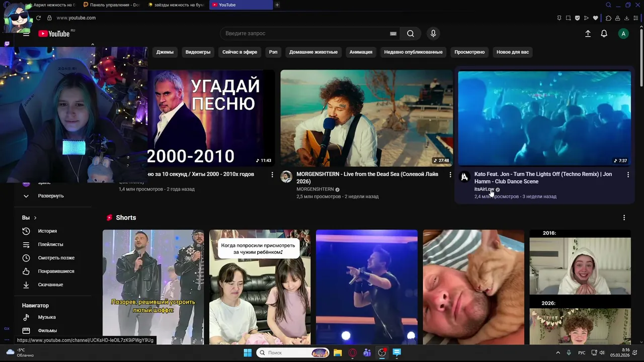Open File Explorer in the taskbar
Screen dimensions: 644x362
[338, 353]
